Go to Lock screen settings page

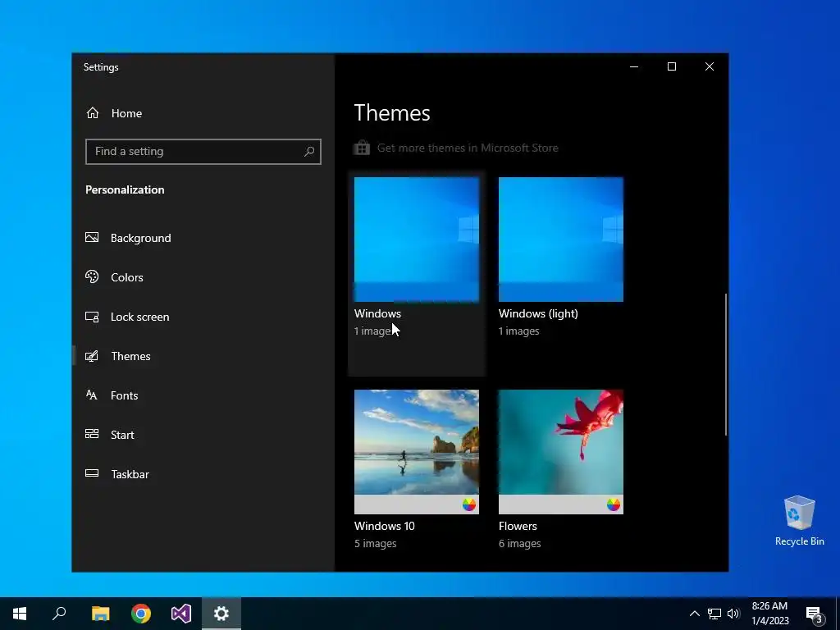click(x=203, y=317)
